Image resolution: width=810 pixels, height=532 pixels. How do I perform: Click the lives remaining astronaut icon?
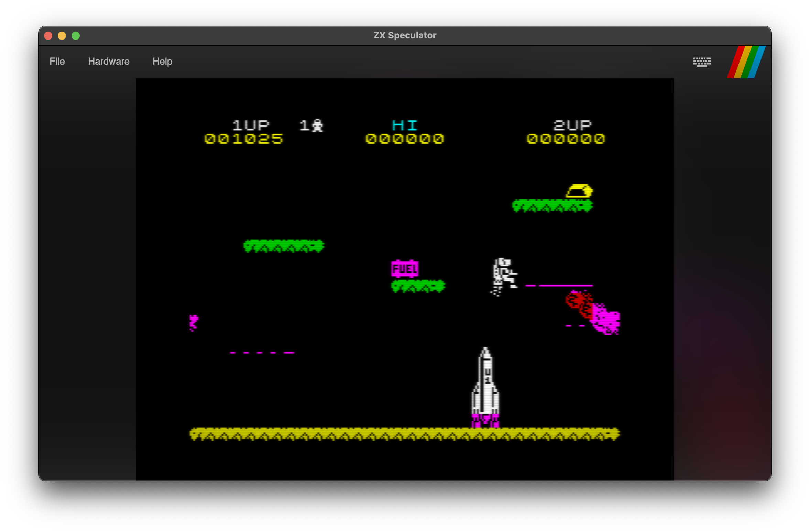[x=317, y=125]
